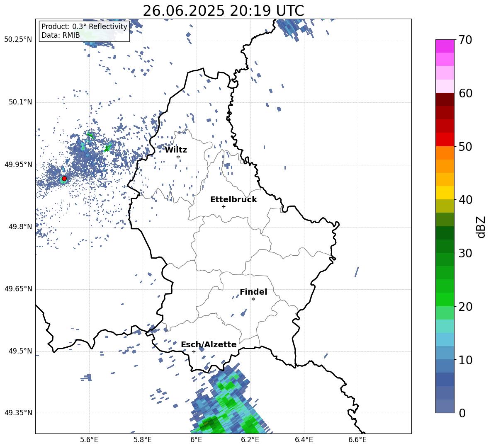
Task: Click the Product: 0.3° Reflectivity text
Action: tap(84, 27)
